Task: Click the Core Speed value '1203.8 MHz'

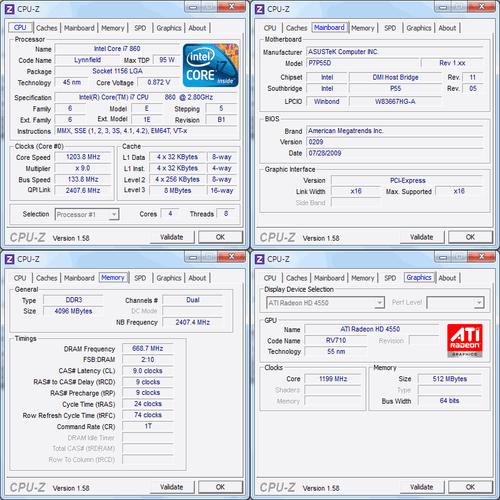Action: 83,157
